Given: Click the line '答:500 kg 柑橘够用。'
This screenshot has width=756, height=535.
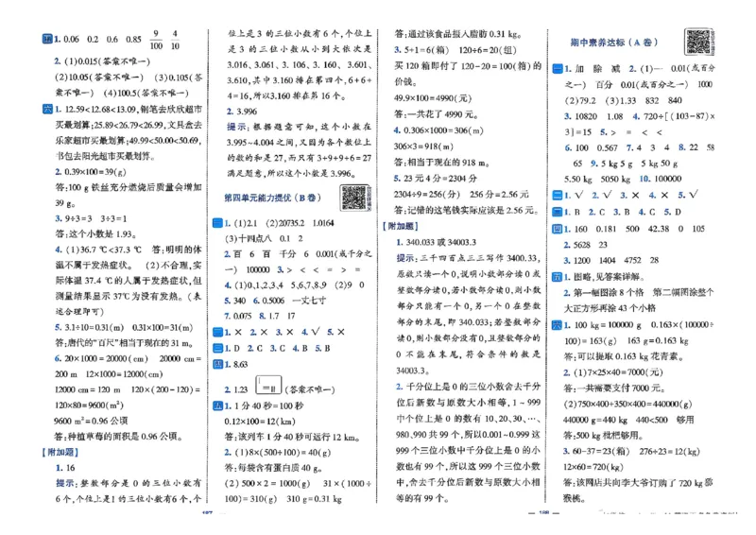Looking at the screenshot, I should point(603,436).
